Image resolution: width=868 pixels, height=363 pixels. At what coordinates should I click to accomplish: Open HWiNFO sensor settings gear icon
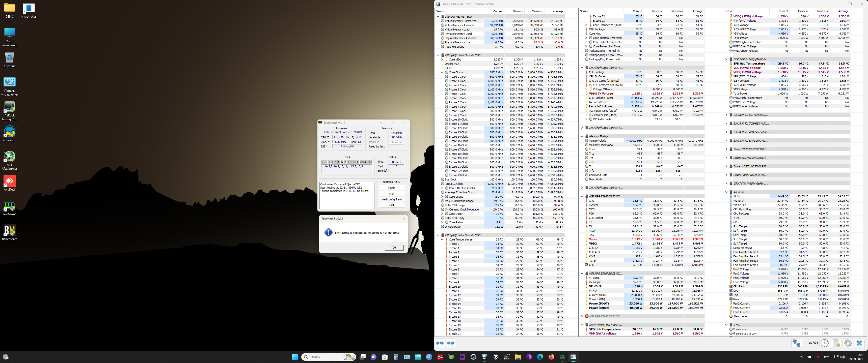(x=848, y=343)
